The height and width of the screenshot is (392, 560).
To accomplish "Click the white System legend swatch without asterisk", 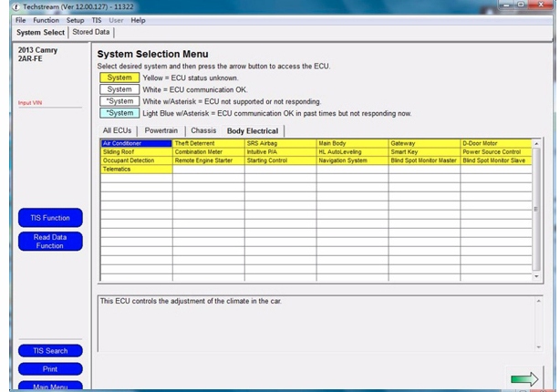I will 119,89.
